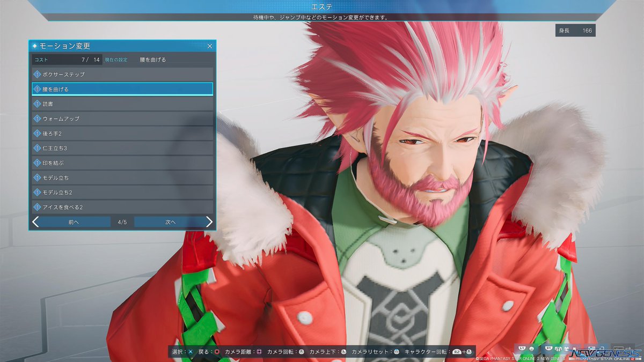
Task: Click the diamond icon in モーション変更 title
Action: coord(35,46)
